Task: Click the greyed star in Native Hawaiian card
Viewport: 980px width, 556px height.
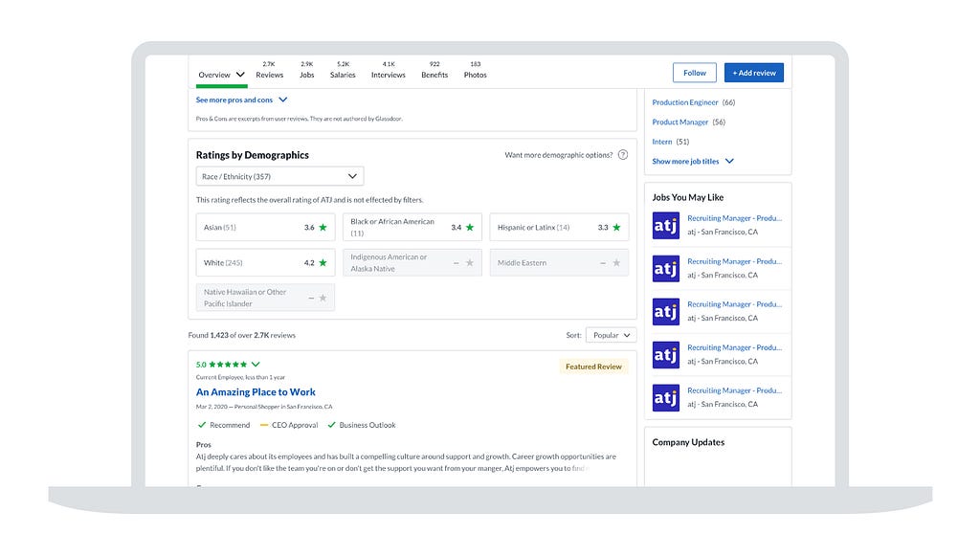Action: (323, 298)
